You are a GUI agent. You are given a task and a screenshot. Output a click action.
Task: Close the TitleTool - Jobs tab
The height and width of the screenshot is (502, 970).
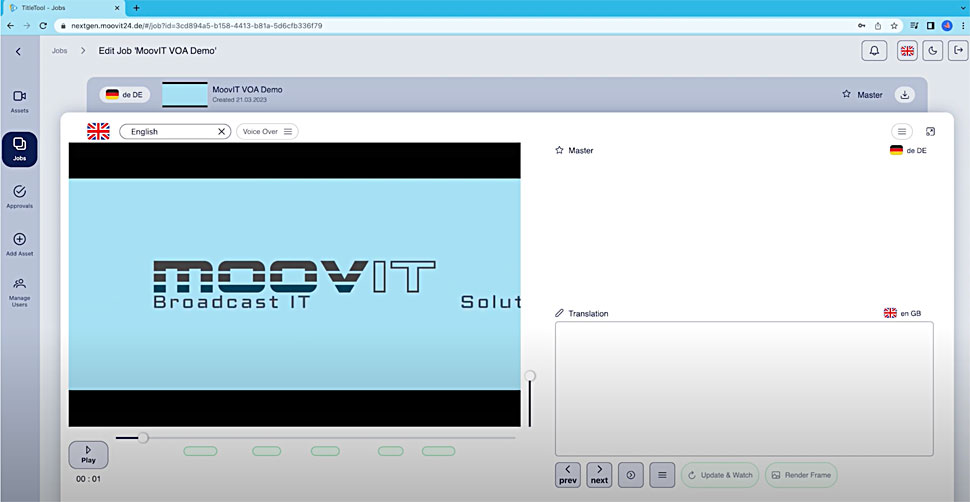click(117, 8)
